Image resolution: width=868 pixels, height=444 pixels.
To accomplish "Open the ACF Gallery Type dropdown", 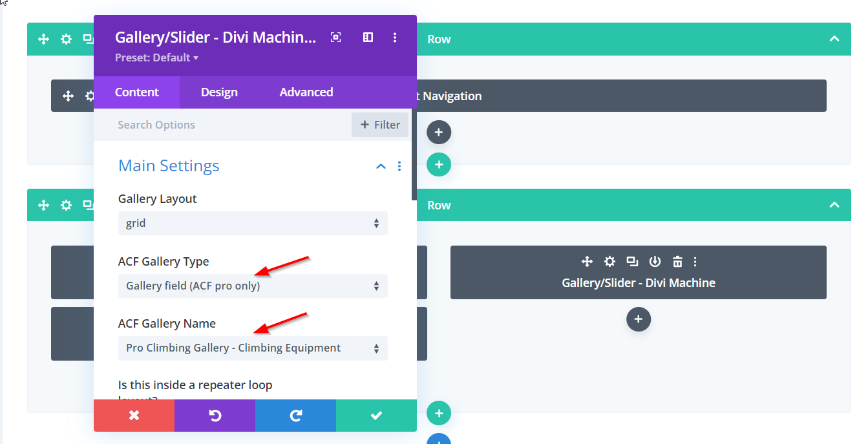I will click(253, 286).
